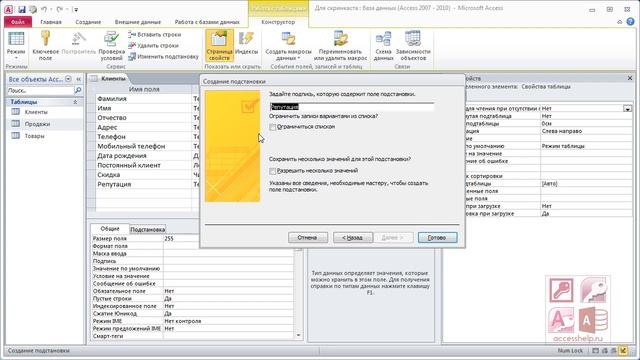Click Индексированное поле property value
The image size is (640, 360).
coord(229,306)
